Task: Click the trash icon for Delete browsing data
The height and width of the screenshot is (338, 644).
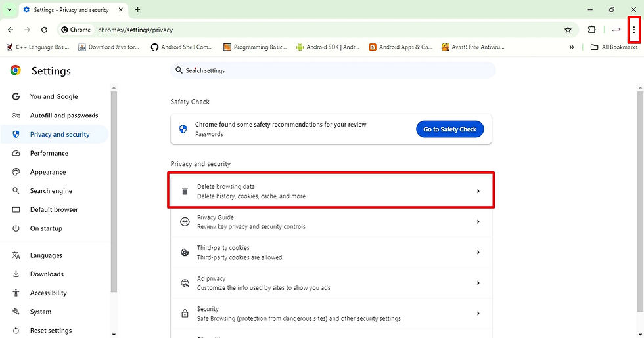Action: (x=185, y=191)
